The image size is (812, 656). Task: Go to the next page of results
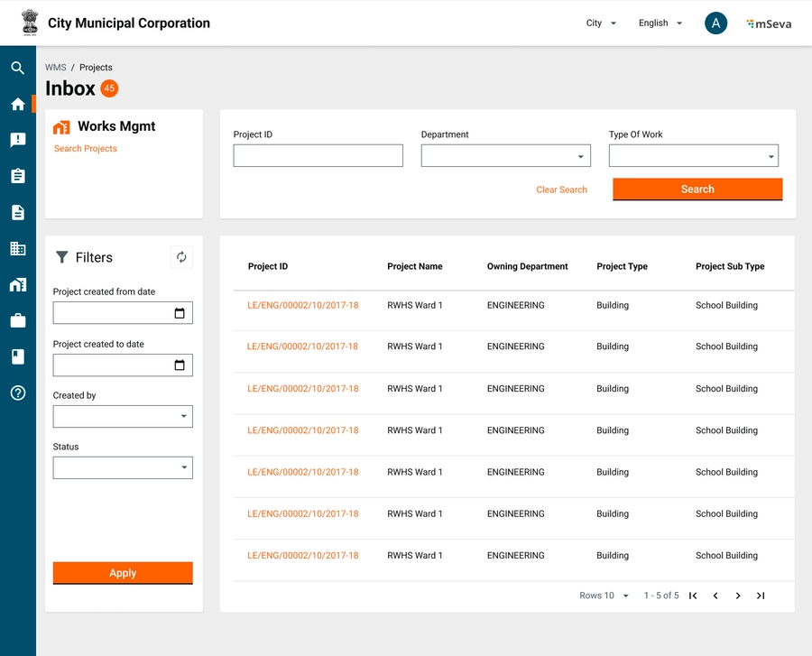[x=738, y=596]
